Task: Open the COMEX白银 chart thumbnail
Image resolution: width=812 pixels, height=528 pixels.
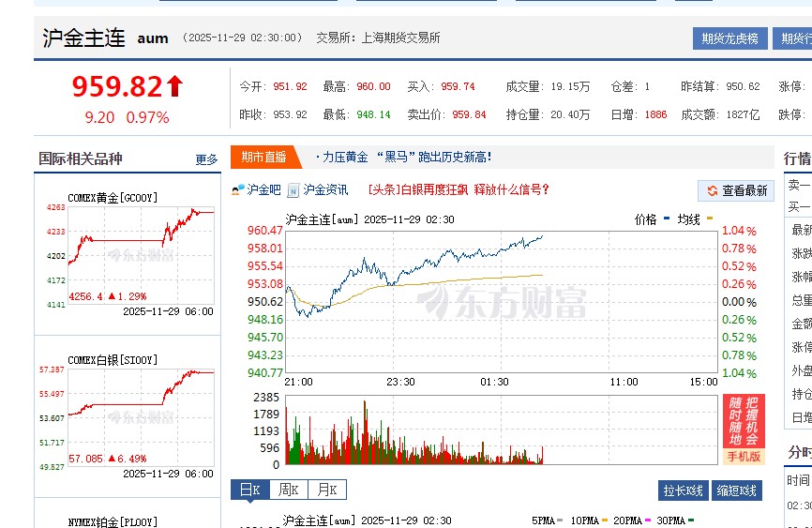Action: 141,417
